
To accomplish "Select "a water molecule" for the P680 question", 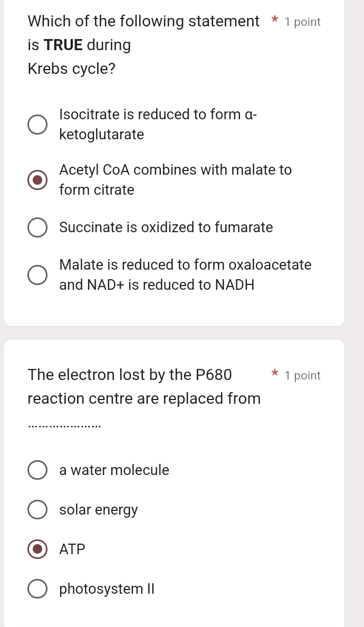I will point(37,470).
